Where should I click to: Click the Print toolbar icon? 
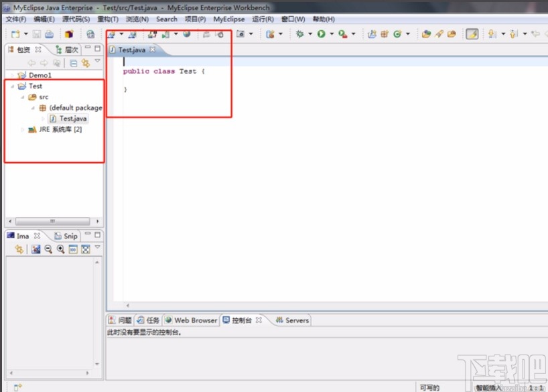coord(50,34)
